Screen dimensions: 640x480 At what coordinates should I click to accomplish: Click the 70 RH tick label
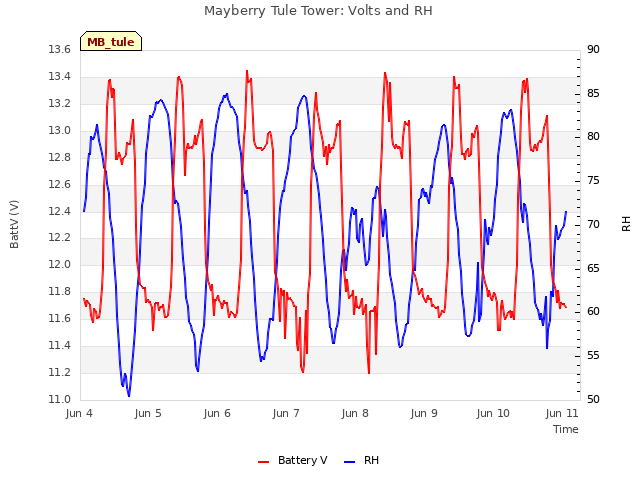pyautogui.click(x=593, y=224)
